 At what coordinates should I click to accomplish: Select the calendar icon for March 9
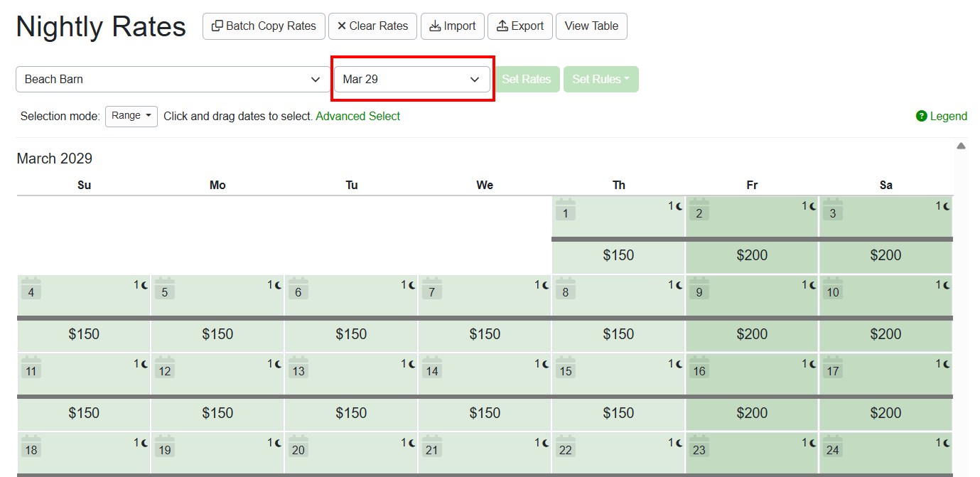pos(699,289)
